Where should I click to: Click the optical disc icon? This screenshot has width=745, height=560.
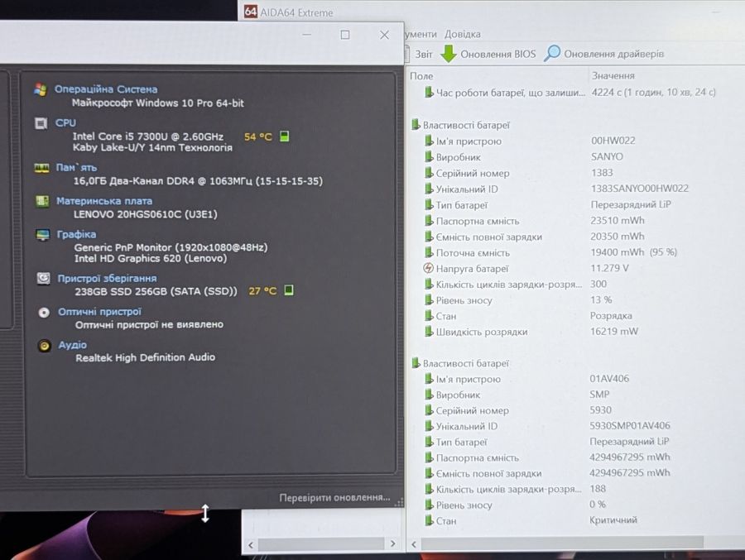[x=44, y=313]
